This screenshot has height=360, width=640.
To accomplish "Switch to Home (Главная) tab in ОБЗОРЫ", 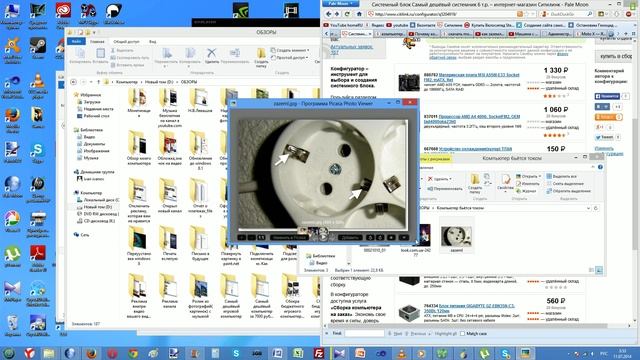I will coord(97,42).
